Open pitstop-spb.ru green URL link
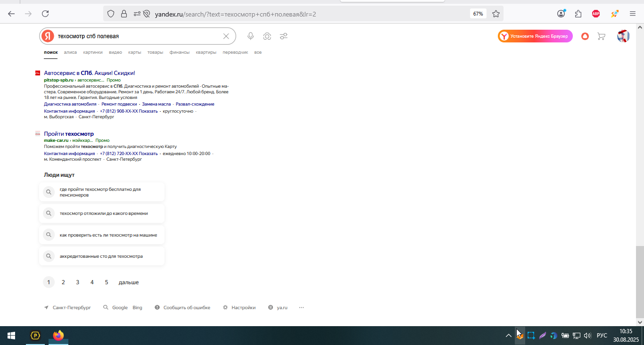644x345 pixels. point(58,80)
